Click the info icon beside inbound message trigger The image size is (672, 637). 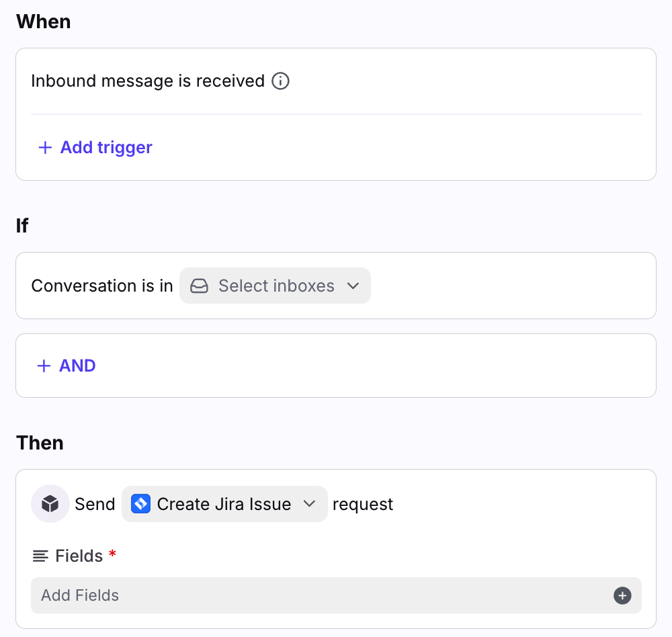280,81
